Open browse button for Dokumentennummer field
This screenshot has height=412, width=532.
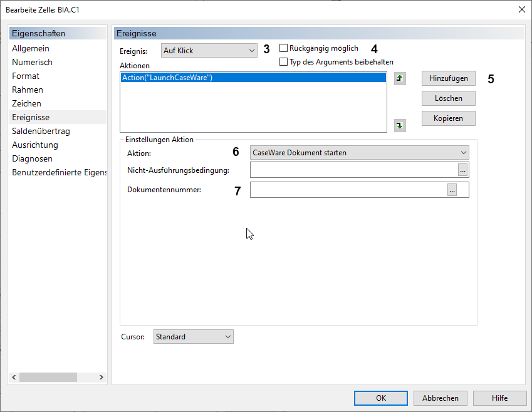coord(452,190)
